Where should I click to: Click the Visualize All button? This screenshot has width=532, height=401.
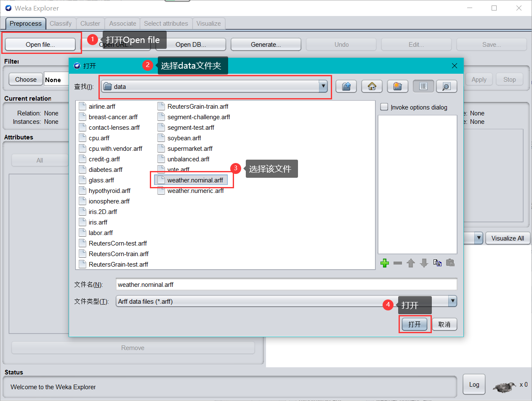pyautogui.click(x=508, y=238)
